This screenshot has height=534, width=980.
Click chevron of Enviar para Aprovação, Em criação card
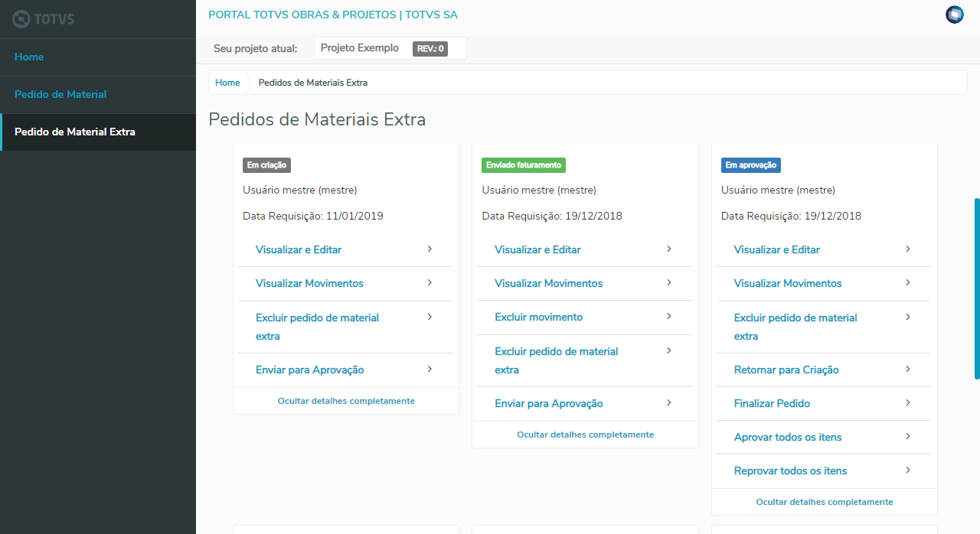430,370
